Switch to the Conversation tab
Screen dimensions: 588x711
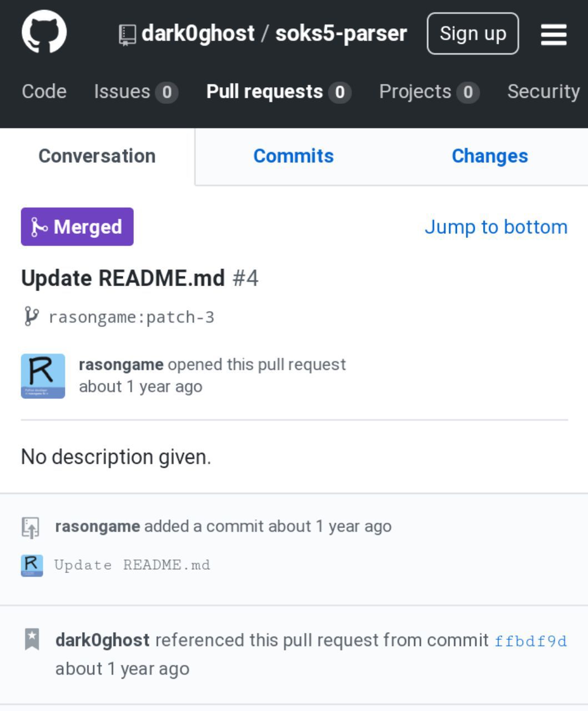pos(97,156)
